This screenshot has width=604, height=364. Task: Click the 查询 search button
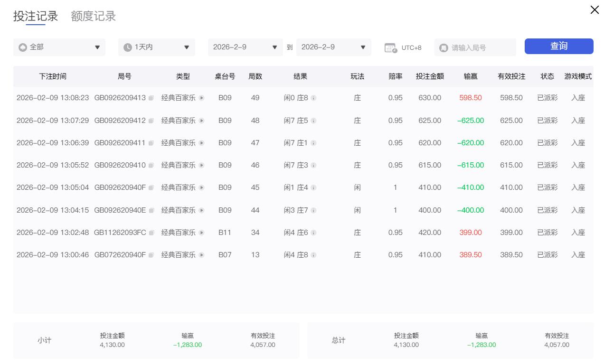[x=558, y=46]
